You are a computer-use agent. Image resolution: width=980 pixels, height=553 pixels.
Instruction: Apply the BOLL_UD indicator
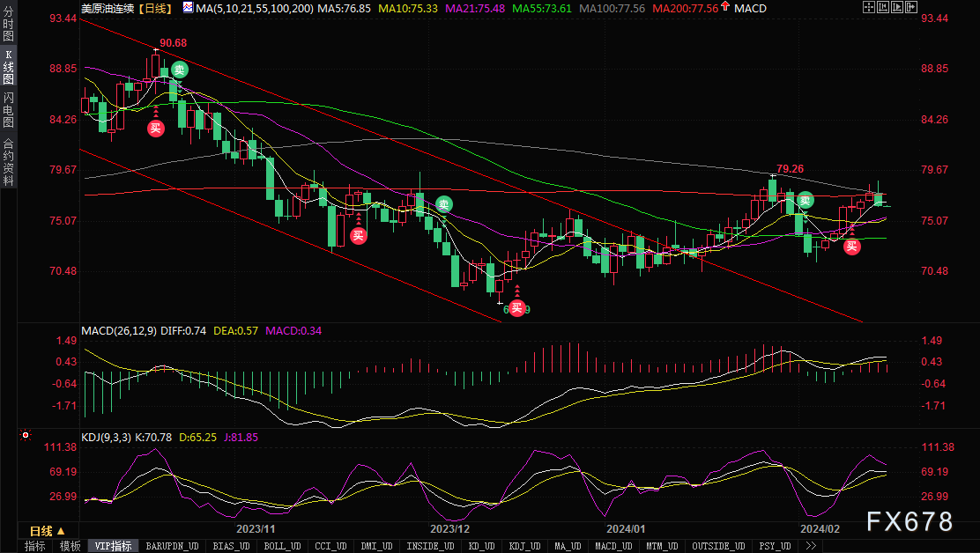click(282, 546)
